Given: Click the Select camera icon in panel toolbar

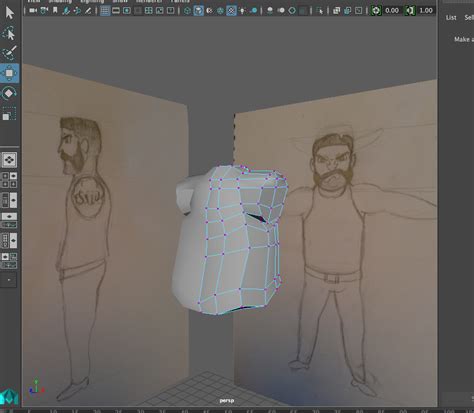Looking at the screenshot, I should (33, 11).
